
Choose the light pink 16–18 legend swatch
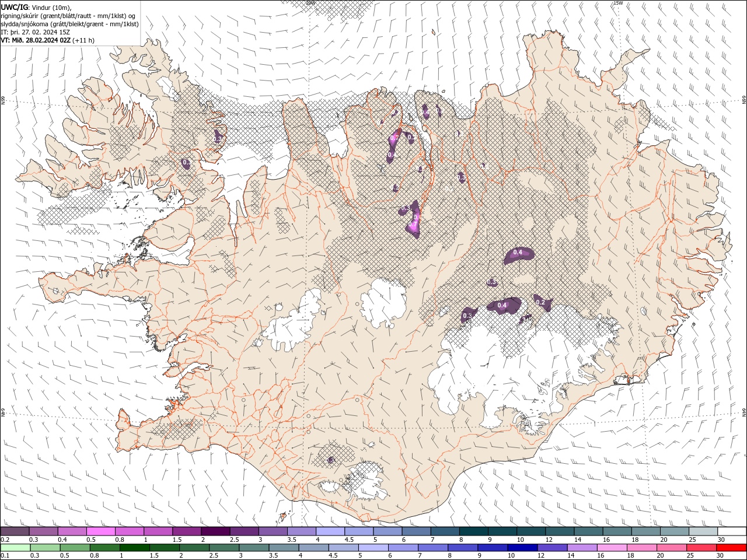612,548
